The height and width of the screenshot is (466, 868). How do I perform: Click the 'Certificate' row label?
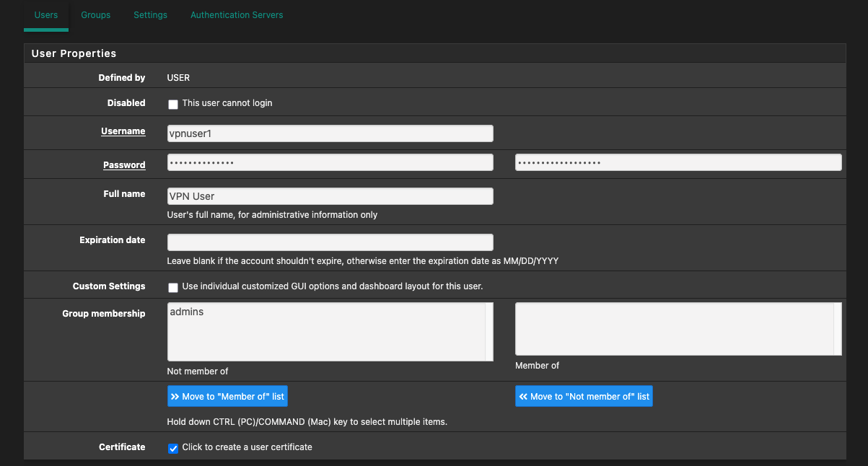122,447
